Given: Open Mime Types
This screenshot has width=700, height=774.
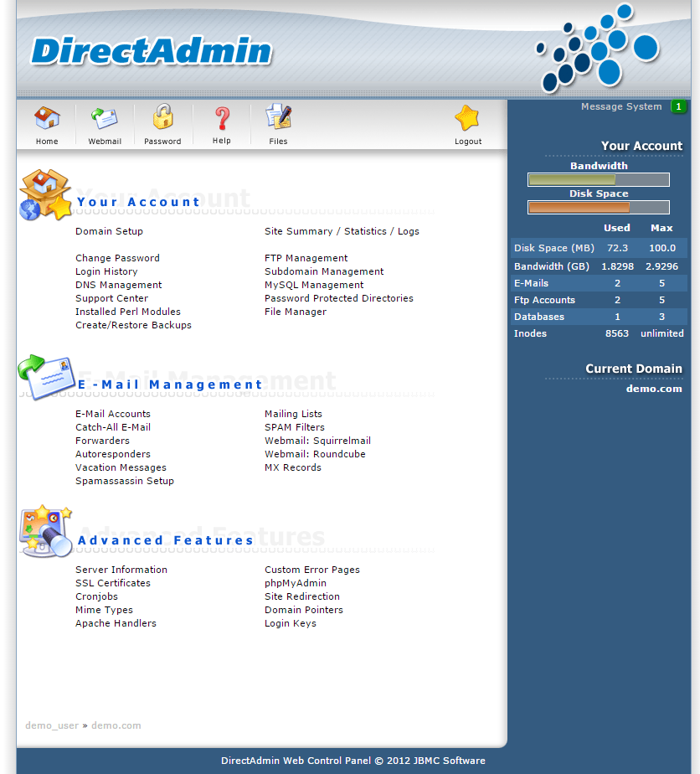Looking at the screenshot, I should click(104, 610).
